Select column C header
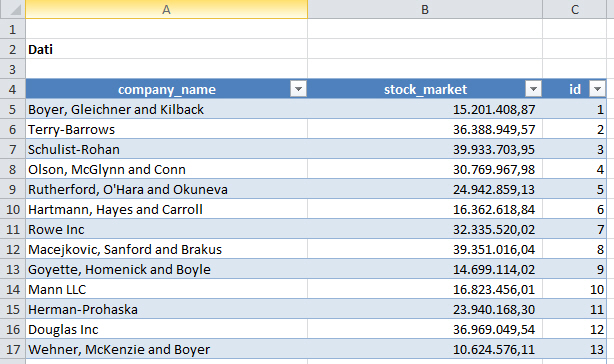 [x=574, y=9]
